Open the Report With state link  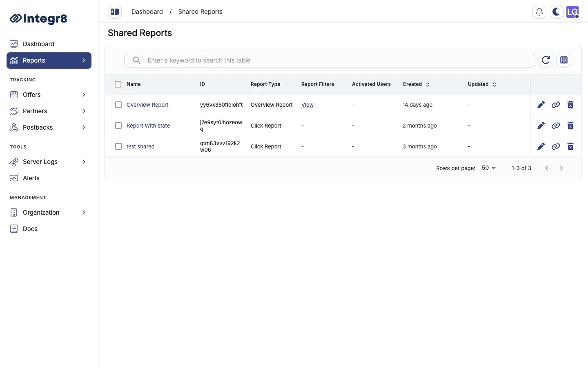[148, 126]
